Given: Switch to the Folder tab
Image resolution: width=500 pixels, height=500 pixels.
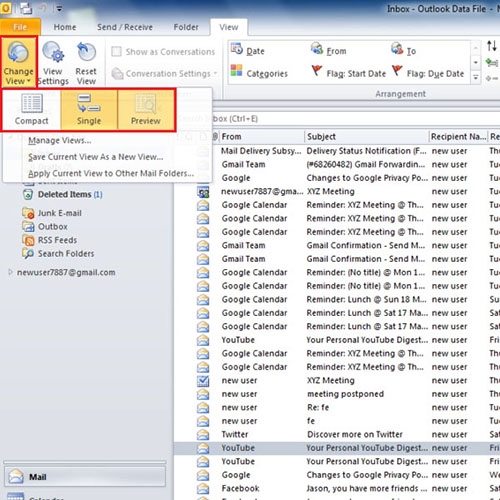Looking at the screenshot, I should click(186, 27).
